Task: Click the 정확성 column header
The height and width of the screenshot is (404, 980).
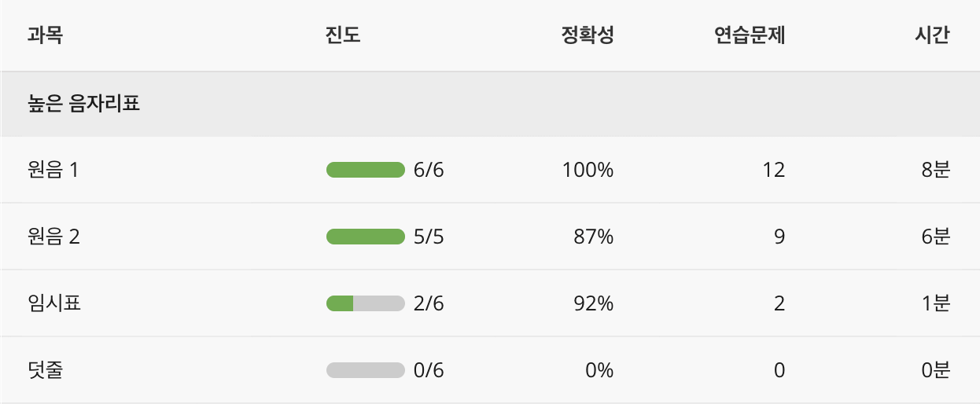Action: tap(587, 35)
